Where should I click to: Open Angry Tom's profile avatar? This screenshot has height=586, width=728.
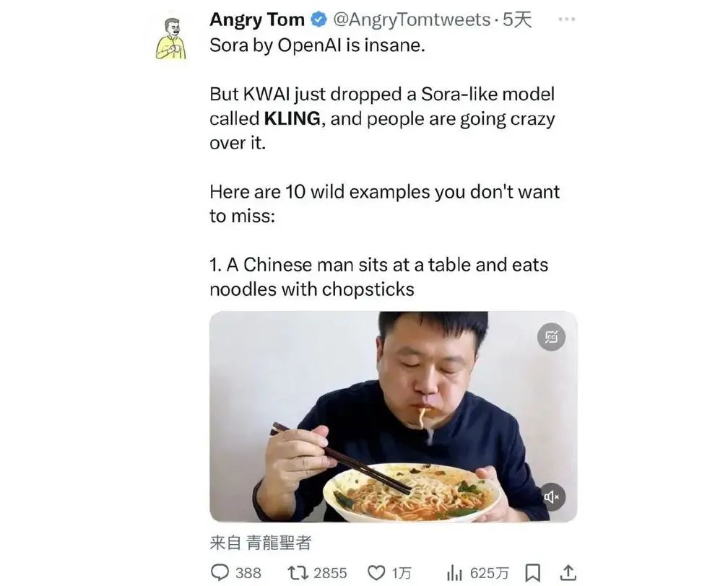point(171,39)
